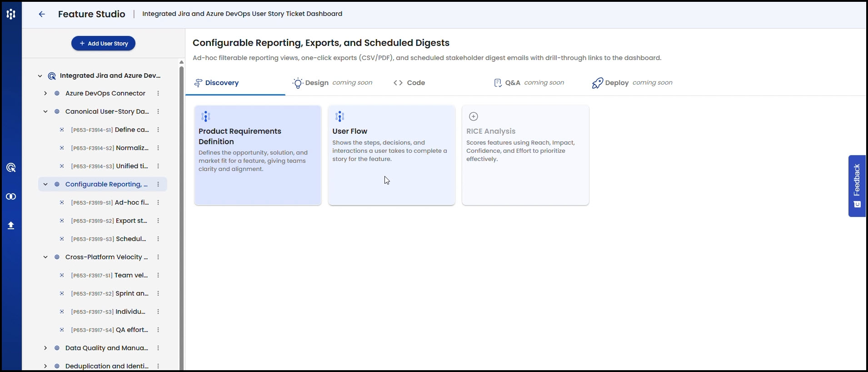Open story P653-F3919-S3 Schedul...
Viewport: 868px width, 372px height.
pyautogui.click(x=109, y=239)
